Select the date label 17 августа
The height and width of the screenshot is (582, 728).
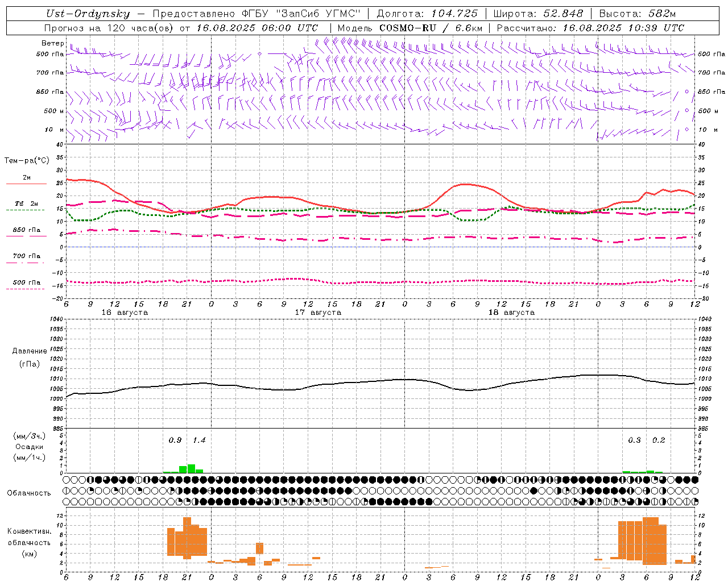[318, 313]
